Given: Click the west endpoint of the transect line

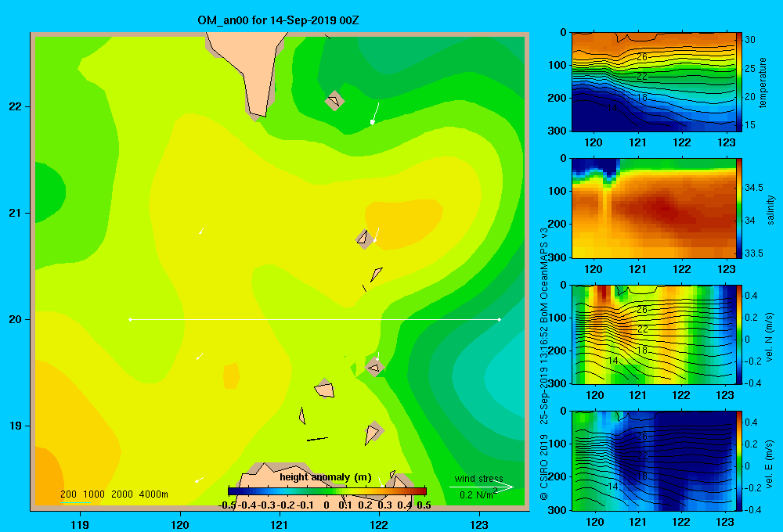Looking at the screenshot, I should [130, 319].
